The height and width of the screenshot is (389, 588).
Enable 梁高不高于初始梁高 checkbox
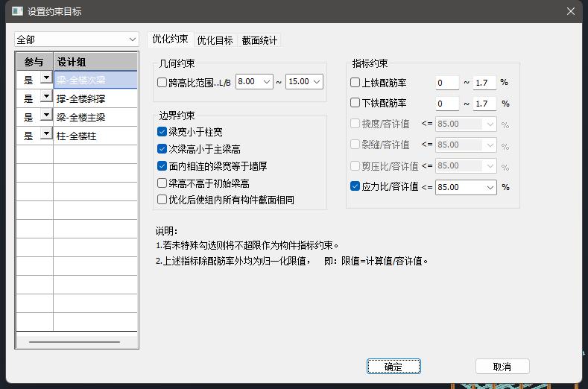[162, 183]
